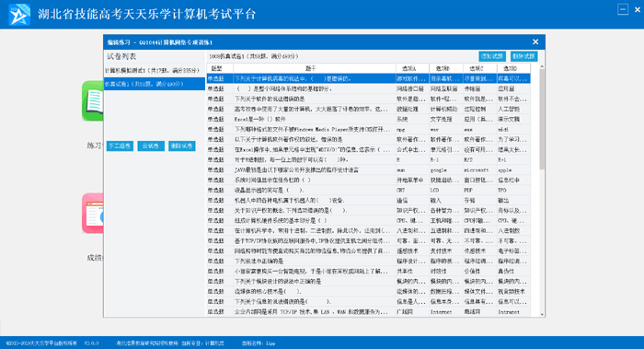Click the 手工组卷 button

120,145
